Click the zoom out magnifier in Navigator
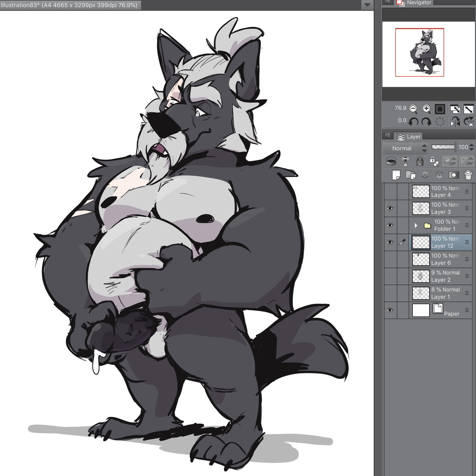 413,108
